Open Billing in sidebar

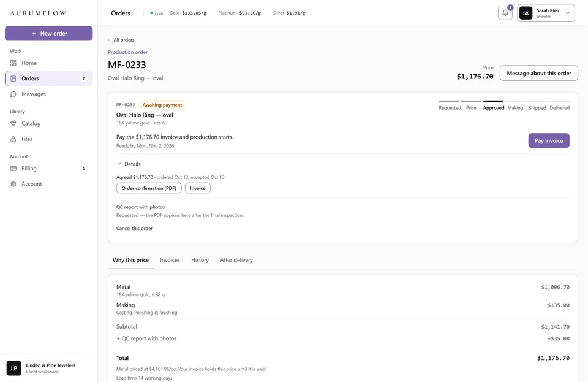point(49,169)
